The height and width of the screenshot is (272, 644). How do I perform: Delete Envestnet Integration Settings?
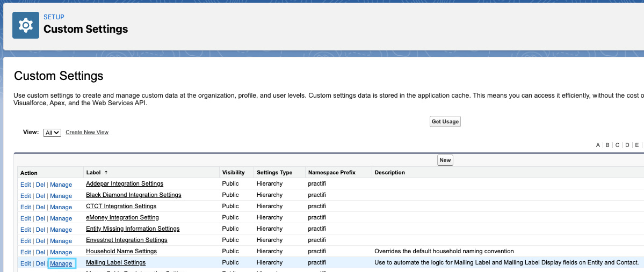pos(40,241)
